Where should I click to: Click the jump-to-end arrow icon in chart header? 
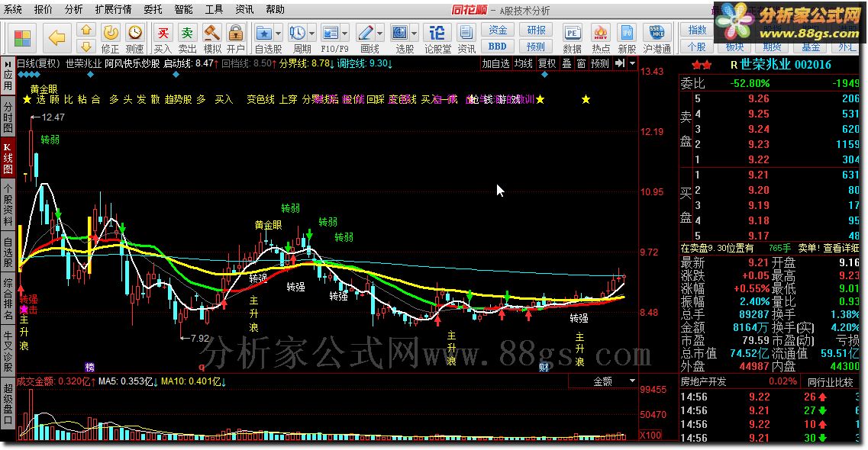[x=620, y=63]
